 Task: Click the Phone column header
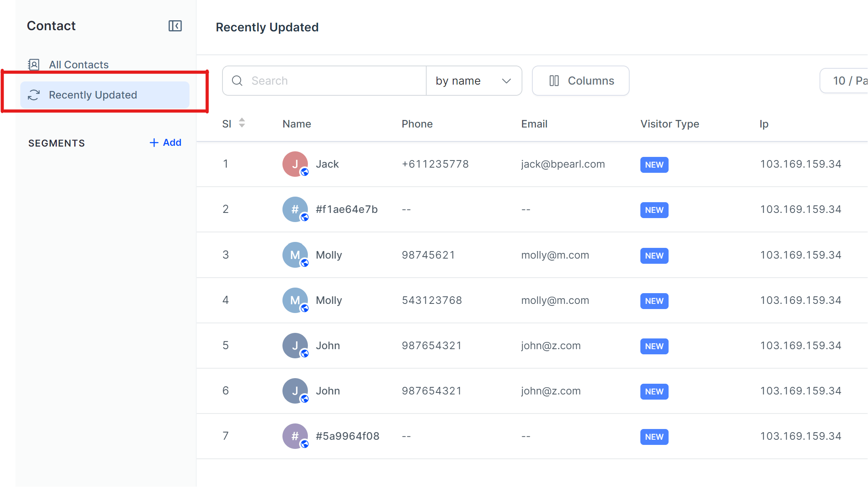pyautogui.click(x=417, y=124)
